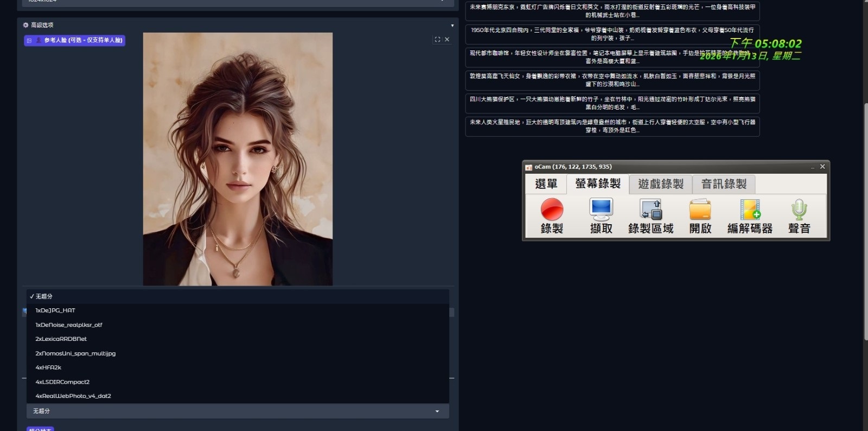This screenshot has width=868, height=431.
Task: Start recording with oCam's red 錄製 button
Action: (552, 215)
